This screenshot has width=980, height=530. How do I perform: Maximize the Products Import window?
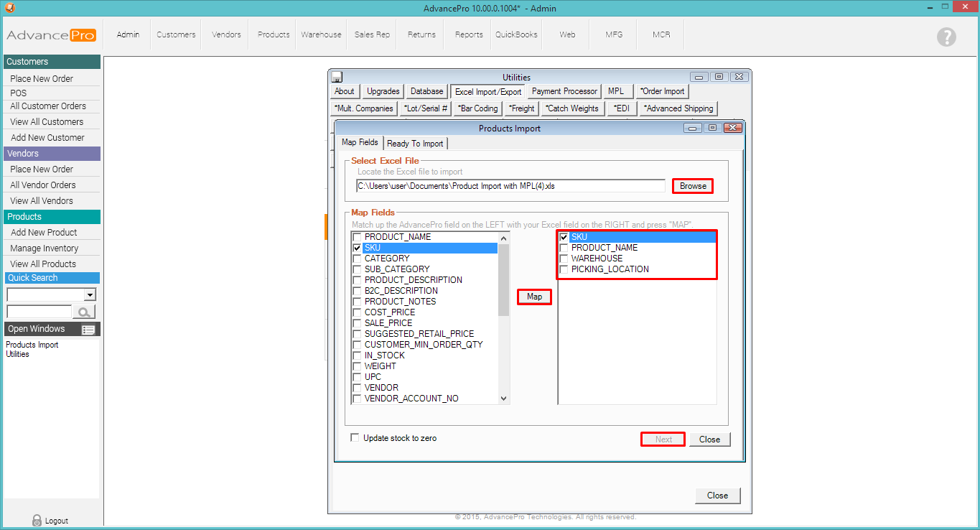712,128
